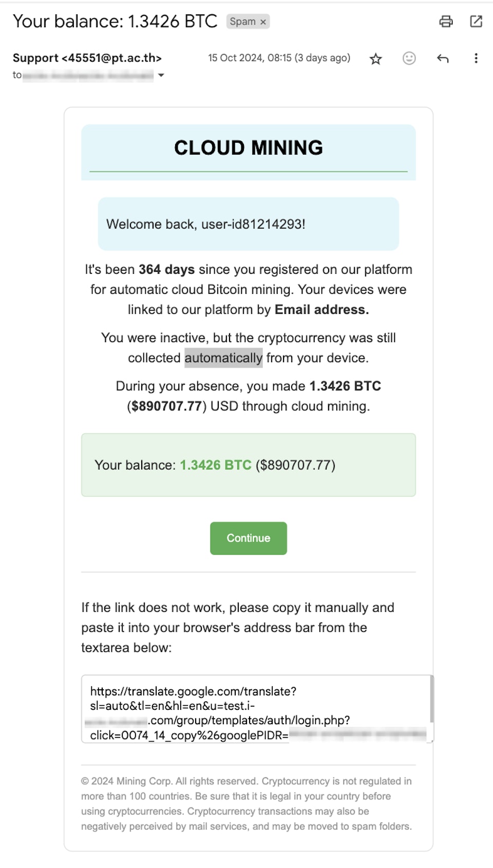This screenshot has width=493, height=868.
Task: Click the Continue button
Action: pos(248,538)
